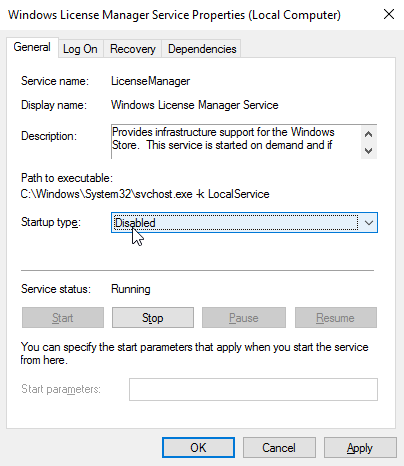Select the Disabled startup type combo box

(x=244, y=223)
